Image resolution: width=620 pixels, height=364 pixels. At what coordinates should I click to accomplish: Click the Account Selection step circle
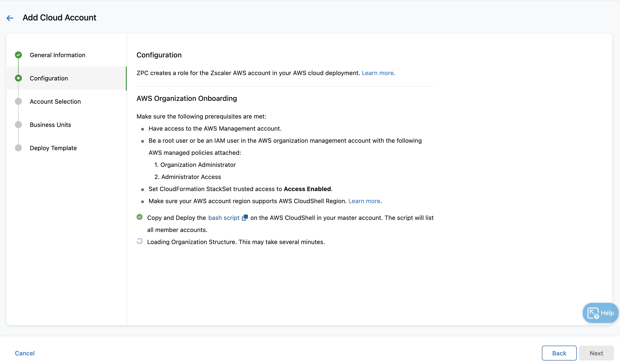18,101
